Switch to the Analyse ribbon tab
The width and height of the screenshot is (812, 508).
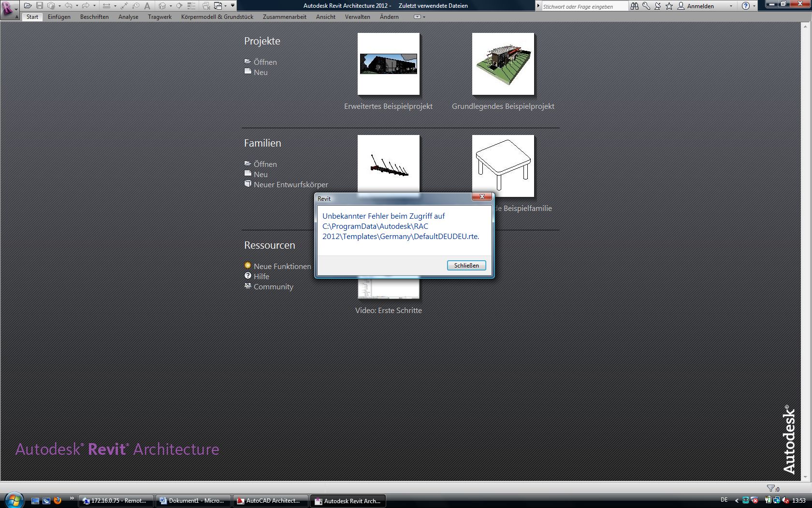coord(128,17)
